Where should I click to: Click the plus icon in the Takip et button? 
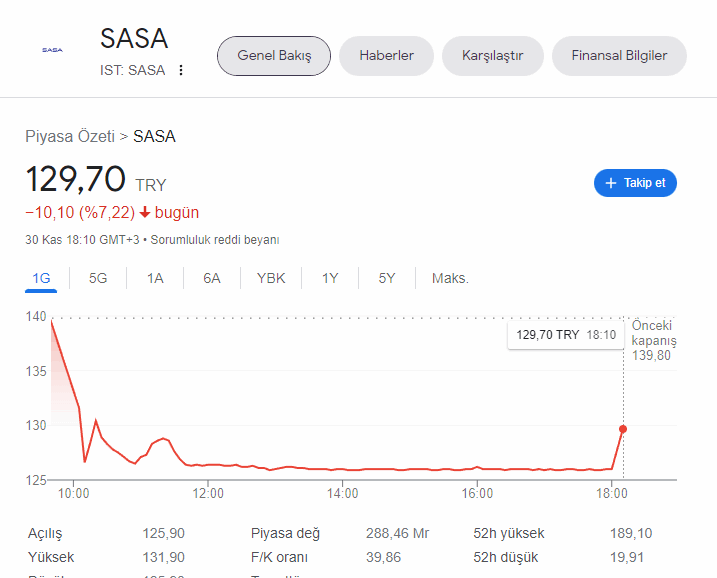(x=611, y=183)
